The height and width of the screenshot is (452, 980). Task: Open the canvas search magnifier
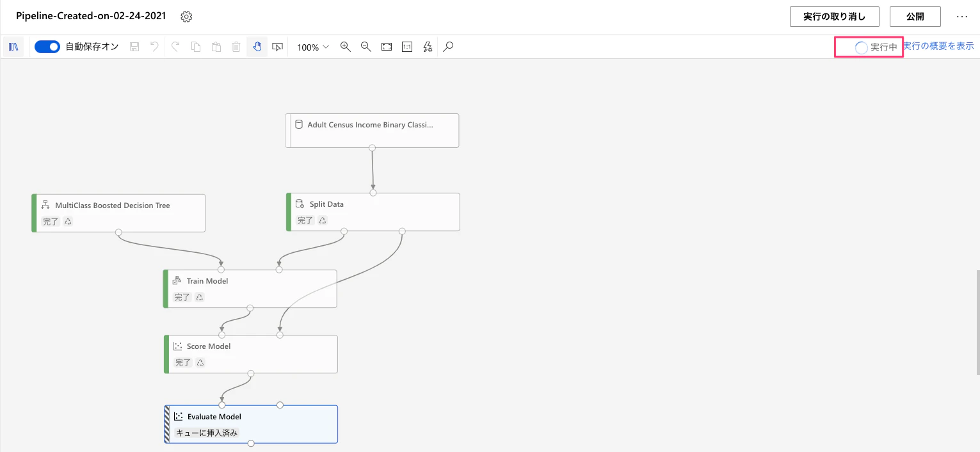449,47
